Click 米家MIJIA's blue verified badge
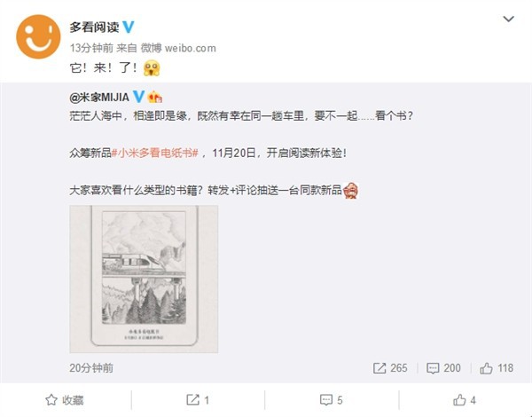 coord(138,97)
